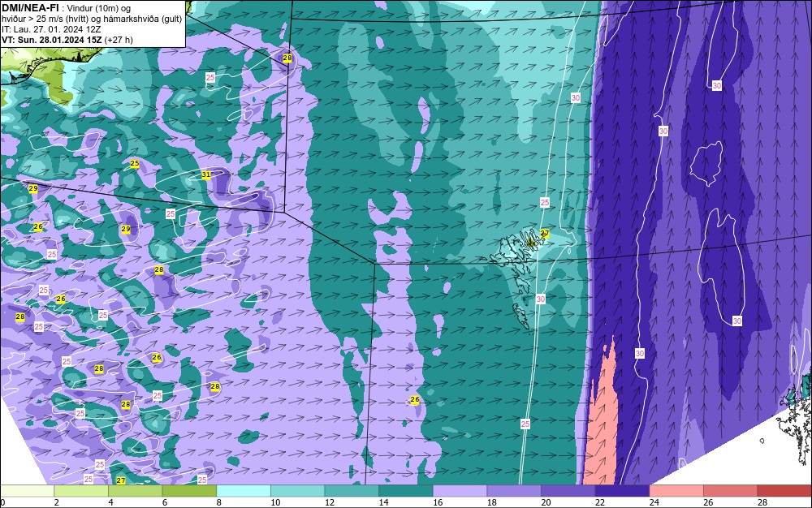Select the light cyan 8–10 m/s legend swatch

(x=244, y=491)
